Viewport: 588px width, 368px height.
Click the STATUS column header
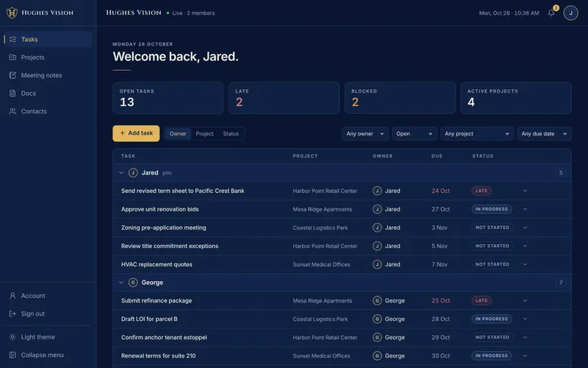[x=483, y=156]
